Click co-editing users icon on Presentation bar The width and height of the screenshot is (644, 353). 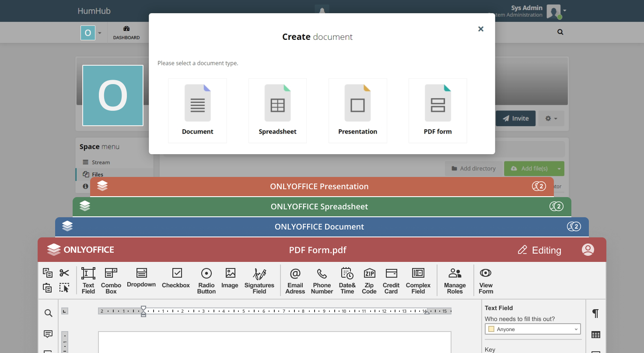tap(539, 186)
